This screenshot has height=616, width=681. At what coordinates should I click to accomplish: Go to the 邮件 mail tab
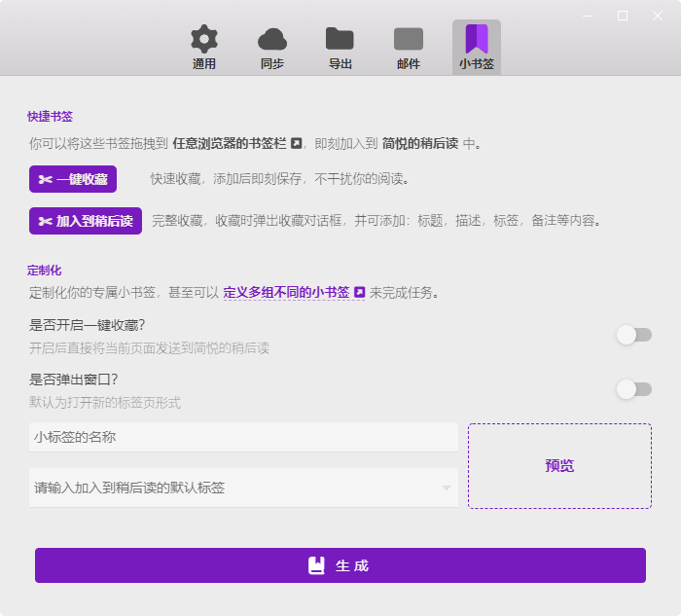tap(409, 48)
